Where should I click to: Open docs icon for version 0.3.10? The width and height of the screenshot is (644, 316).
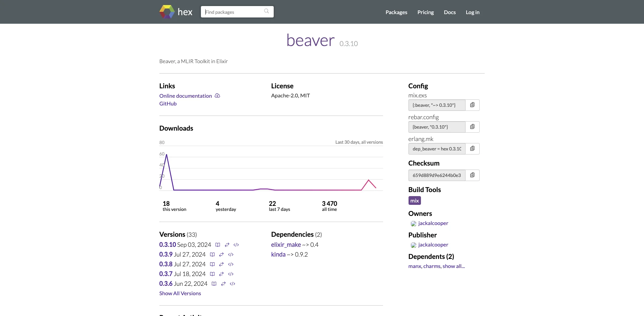pyautogui.click(x=218, y=245)
